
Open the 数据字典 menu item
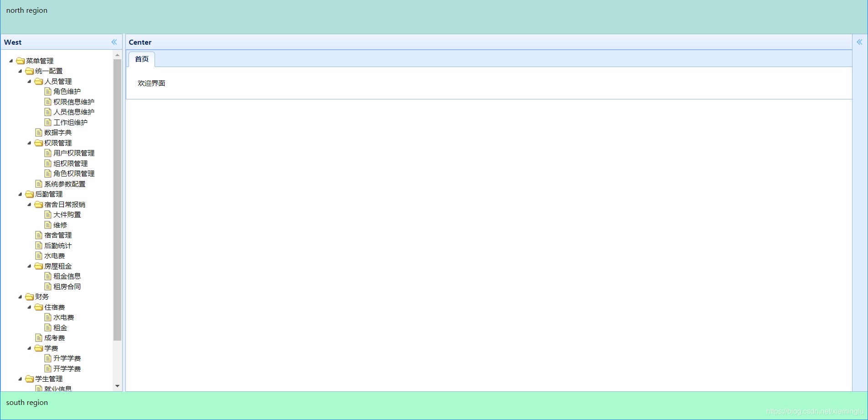58,133
